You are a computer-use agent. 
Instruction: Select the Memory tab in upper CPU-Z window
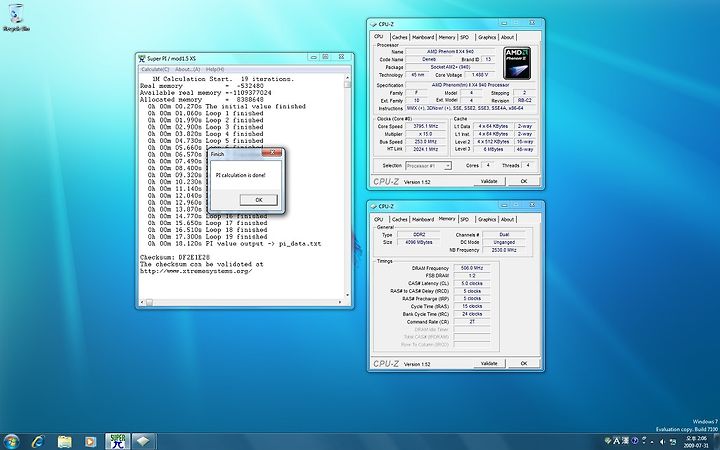pos(447,37)
